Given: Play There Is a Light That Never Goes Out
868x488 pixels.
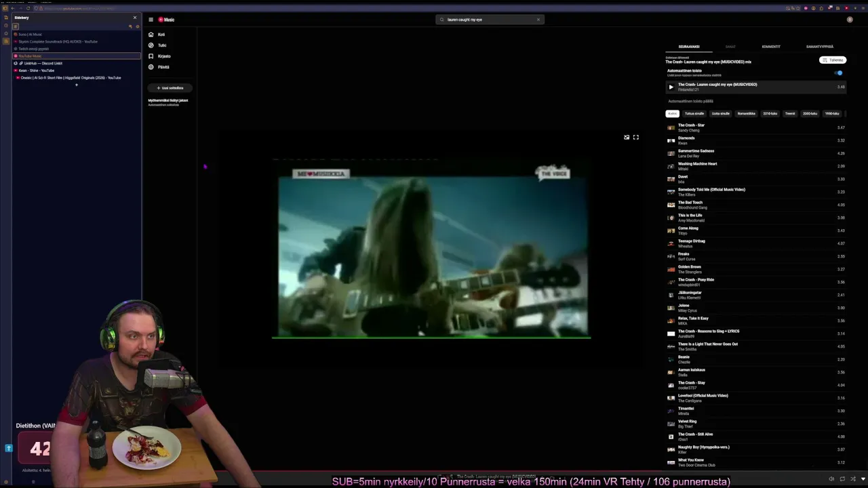Looking at the screenshot, I should pyautogui.click(x=756, y=346).
